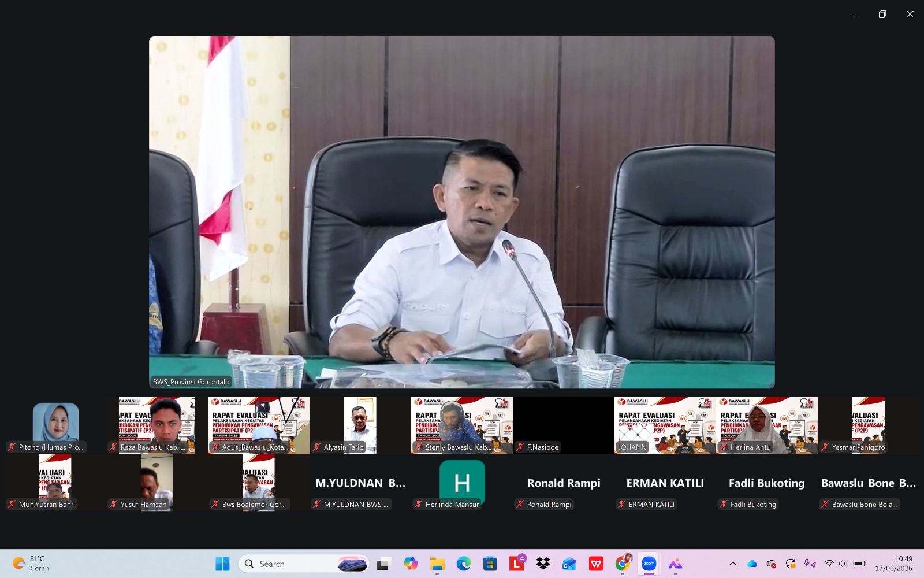Viewport: 924px width, 578px height.
Task: Click muted mic icon beside Fadli Bukoting label
Action: click(x=723, y=504)
